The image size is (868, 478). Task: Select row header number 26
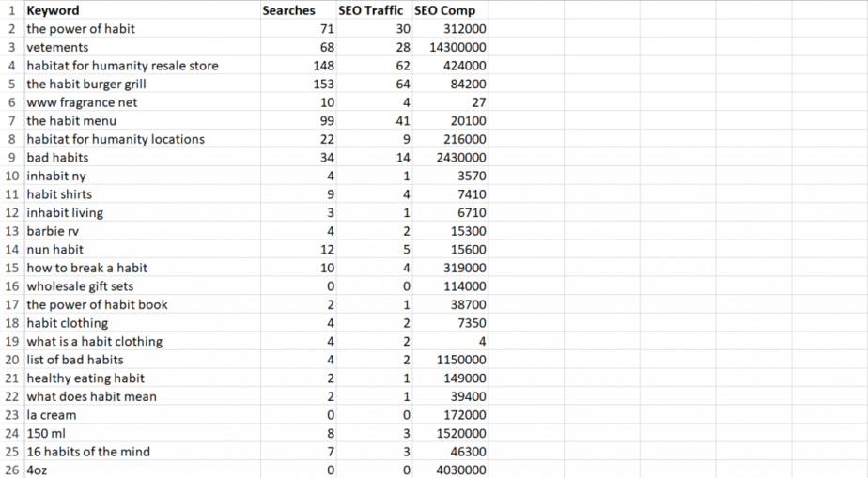12,470
